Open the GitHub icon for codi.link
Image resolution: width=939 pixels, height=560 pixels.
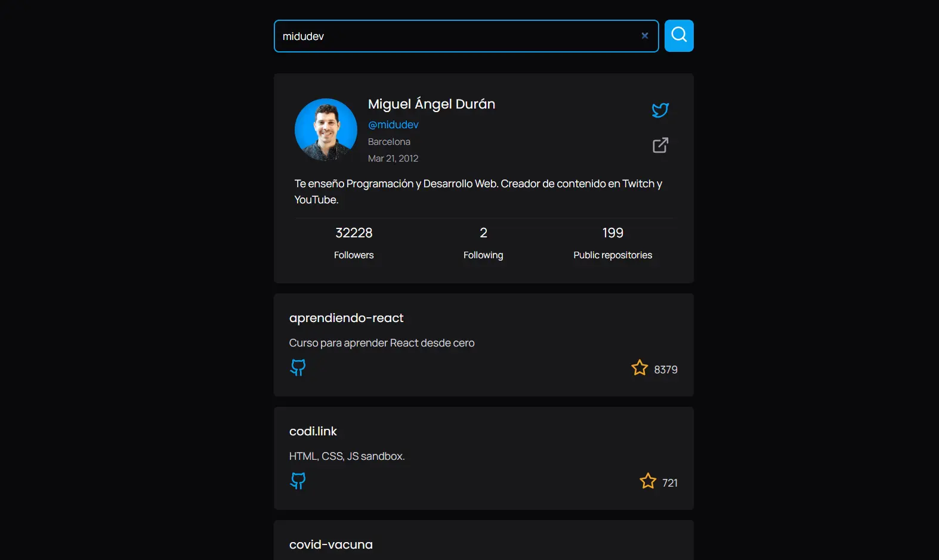point(298,481)
